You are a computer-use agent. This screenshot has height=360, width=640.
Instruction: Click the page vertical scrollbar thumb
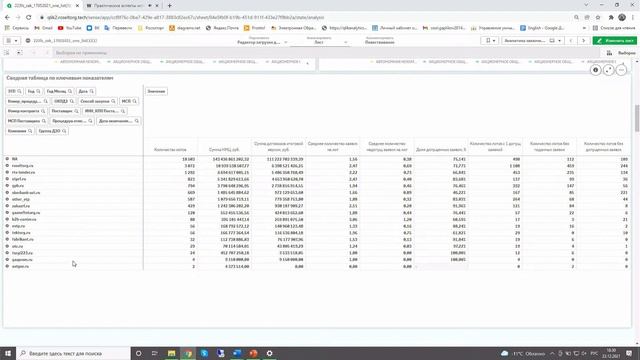[x=637, y=118]
